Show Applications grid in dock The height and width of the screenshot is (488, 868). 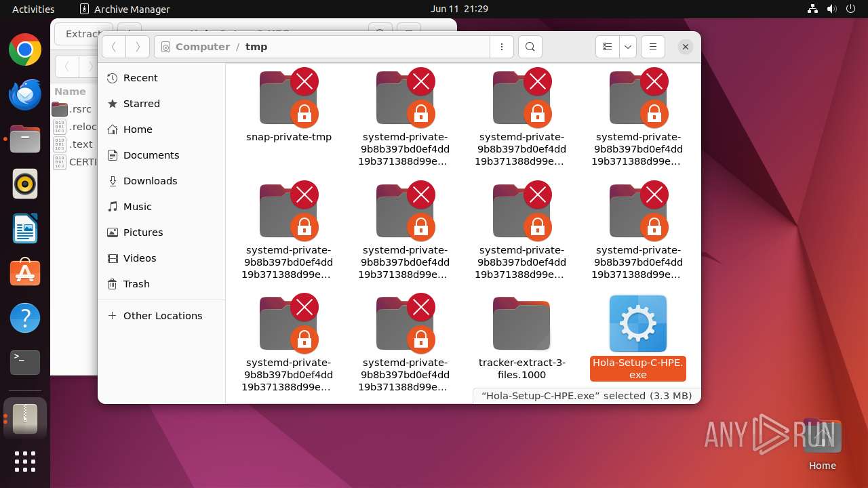coord(25,462)
